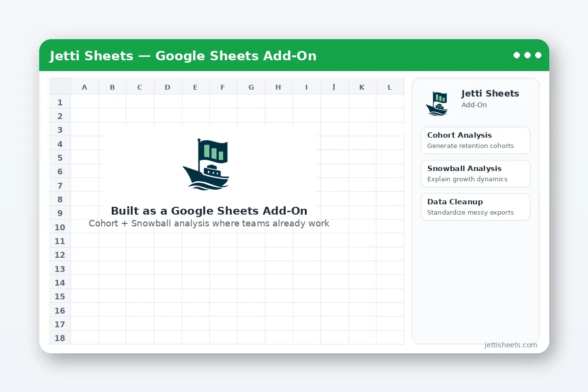
Task: Select row 7 header
Action: [60, 185]
